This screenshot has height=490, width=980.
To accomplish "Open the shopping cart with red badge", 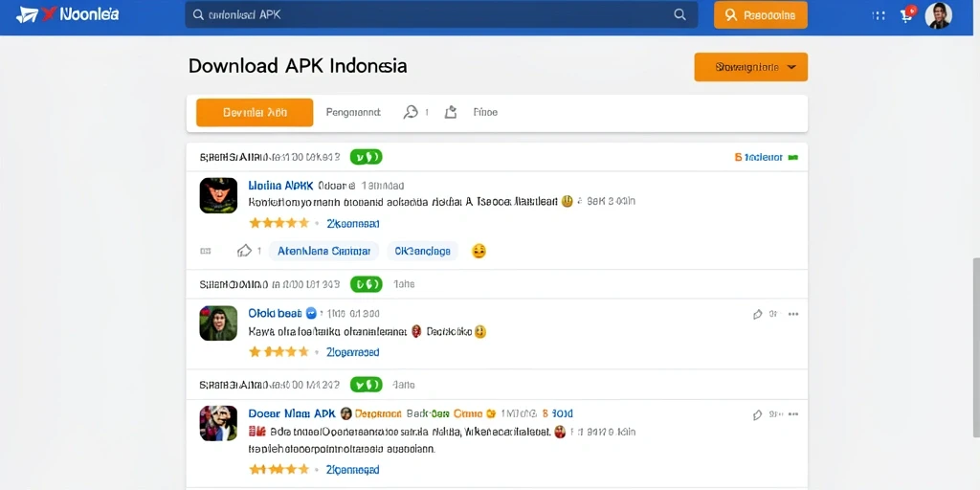I will (907, 14).
